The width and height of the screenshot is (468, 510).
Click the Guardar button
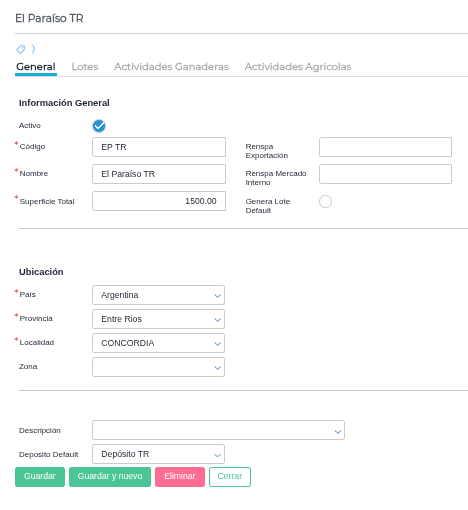click(x=40, y=477)
